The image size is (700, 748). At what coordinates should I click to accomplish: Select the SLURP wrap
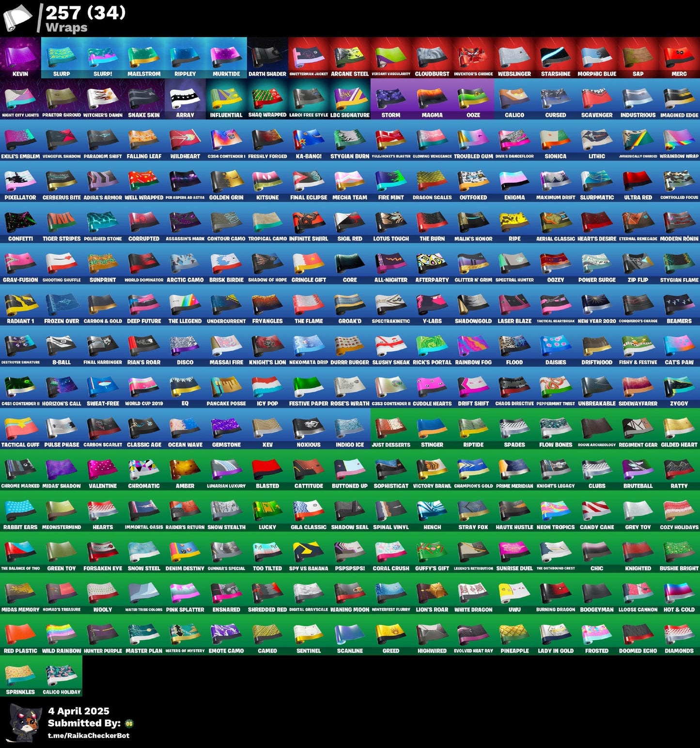pyautogui.click(x=62, y=57)
